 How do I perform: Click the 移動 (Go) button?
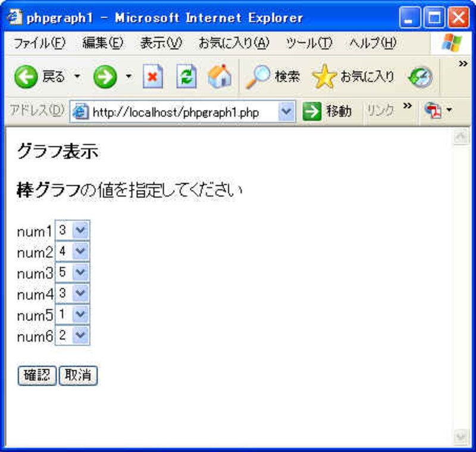(327, 111)
